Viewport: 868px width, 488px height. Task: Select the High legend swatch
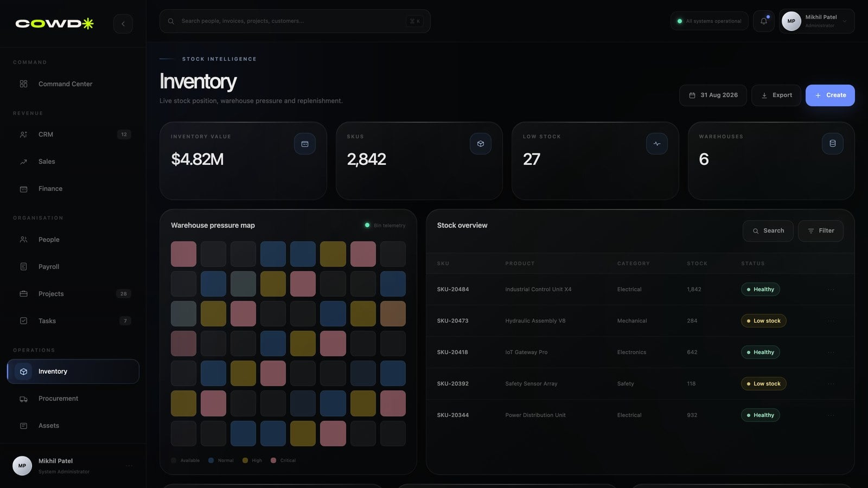pyautogui.click(x=245, y=460)
